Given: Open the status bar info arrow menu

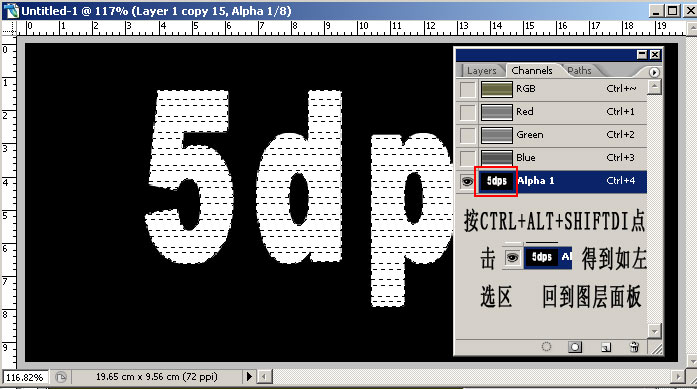Looking at the screenshot, I should coord(249,377).
